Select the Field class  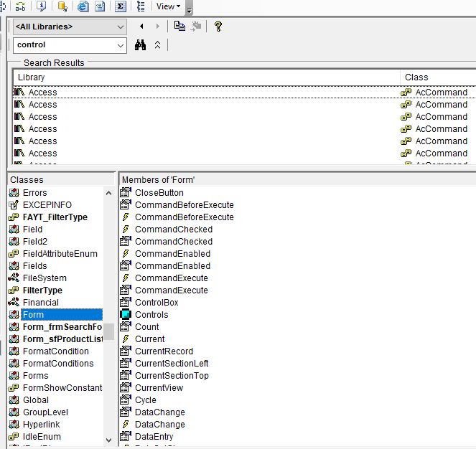tap(32, 230)
